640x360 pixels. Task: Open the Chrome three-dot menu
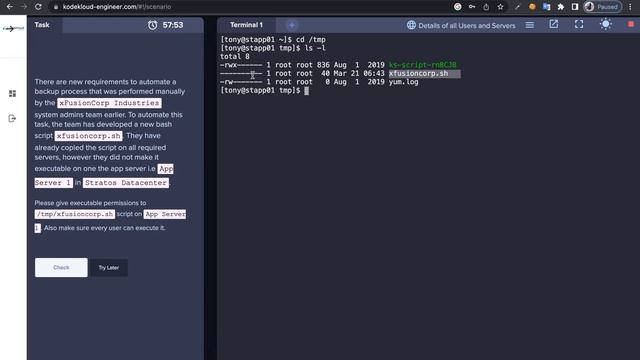pyautogui.click(x=631, y=7)
